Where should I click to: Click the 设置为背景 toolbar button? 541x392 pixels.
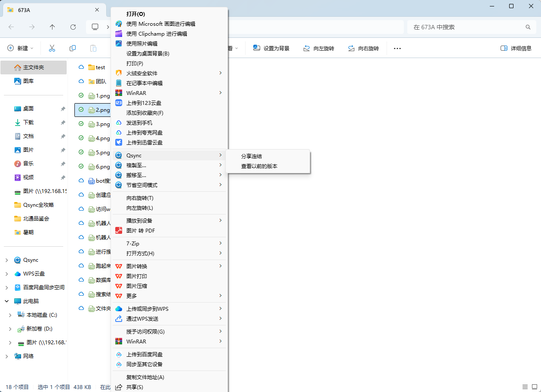[x=271, y=48]
